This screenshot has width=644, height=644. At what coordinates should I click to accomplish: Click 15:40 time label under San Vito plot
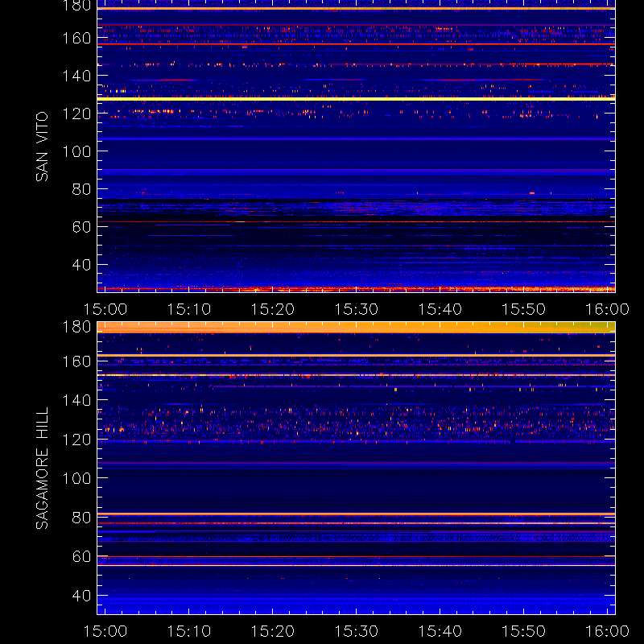pyautogui.click(x=440, y=309)
